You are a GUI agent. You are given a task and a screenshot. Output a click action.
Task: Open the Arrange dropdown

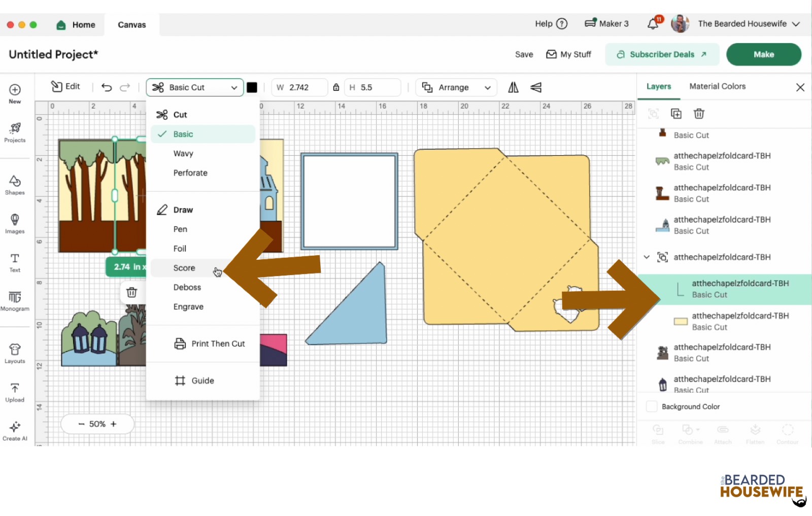click(456, 87)
